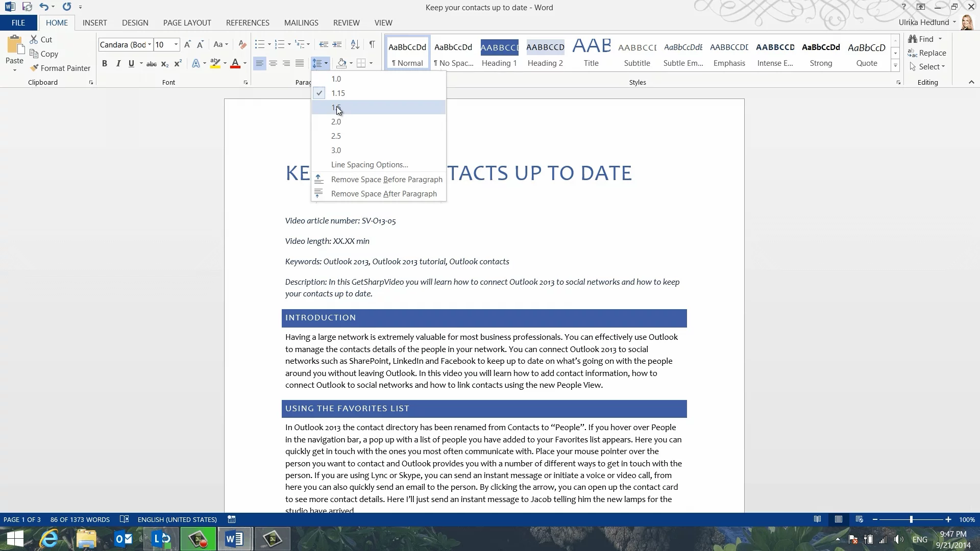The image size is (980, 551).
Task: Click the Strikethrough icon
Action: tap(152, 64)
